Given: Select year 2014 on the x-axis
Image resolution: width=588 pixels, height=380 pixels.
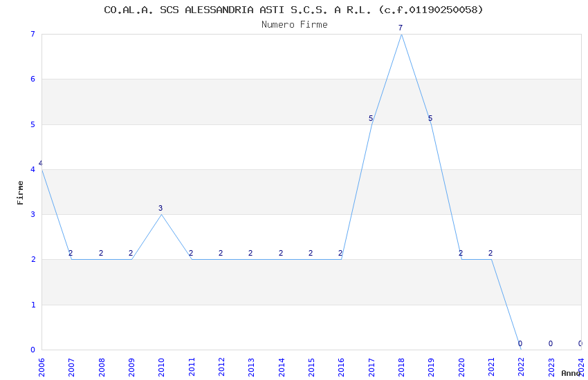Looking at the screenshot, I should (282, 367).
